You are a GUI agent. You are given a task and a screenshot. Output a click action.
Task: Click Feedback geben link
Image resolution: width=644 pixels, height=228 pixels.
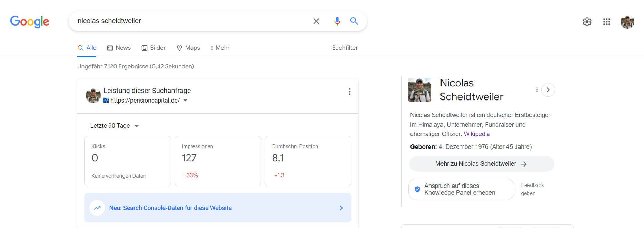tap(532, 189)
